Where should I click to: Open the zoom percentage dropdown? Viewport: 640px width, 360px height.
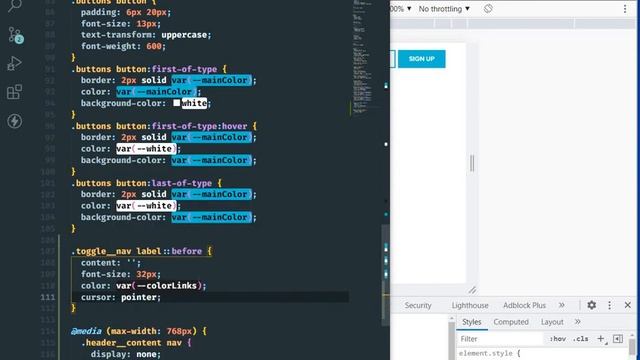(401, 9)
